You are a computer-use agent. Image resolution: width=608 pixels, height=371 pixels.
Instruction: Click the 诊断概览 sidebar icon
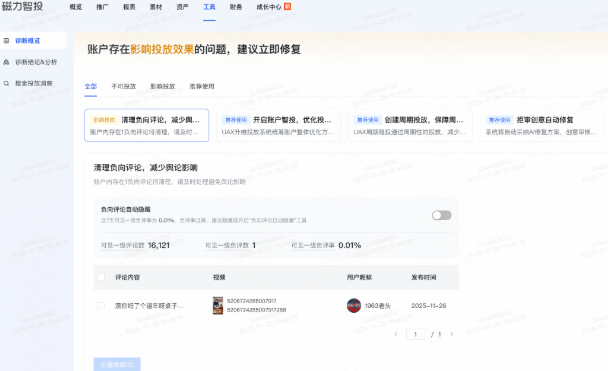pos(6,41)
